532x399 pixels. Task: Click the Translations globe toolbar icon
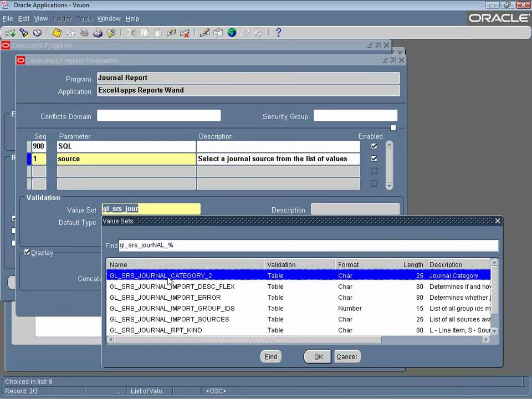click(x=232, y=33)
